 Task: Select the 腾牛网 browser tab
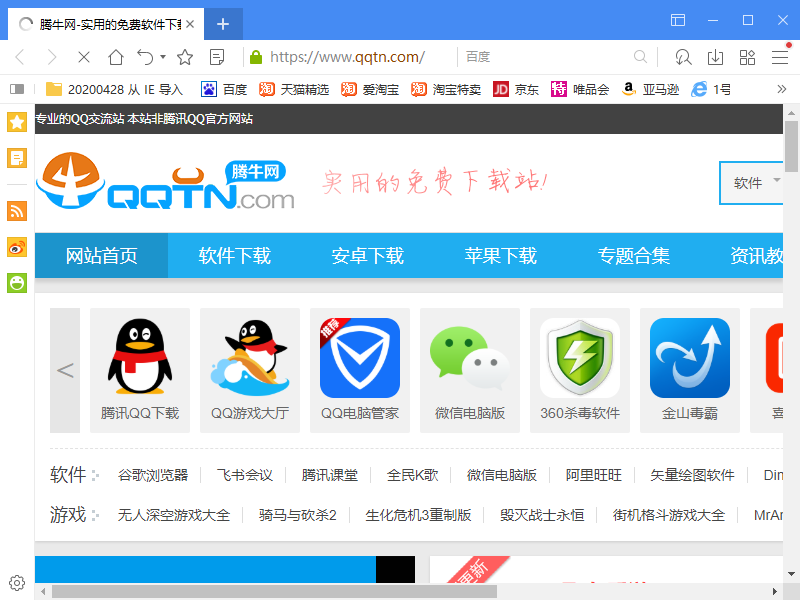tap(106, 24)
